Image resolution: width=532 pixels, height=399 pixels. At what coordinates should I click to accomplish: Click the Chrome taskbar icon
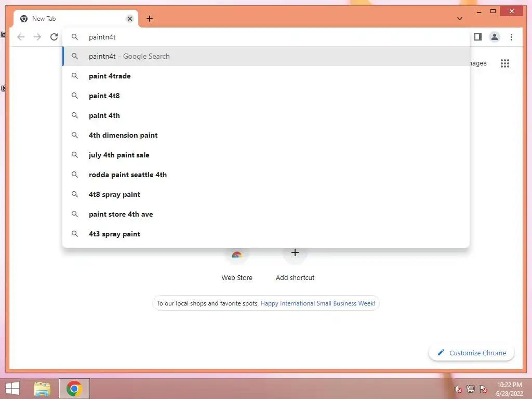click(x=74, y=389)
